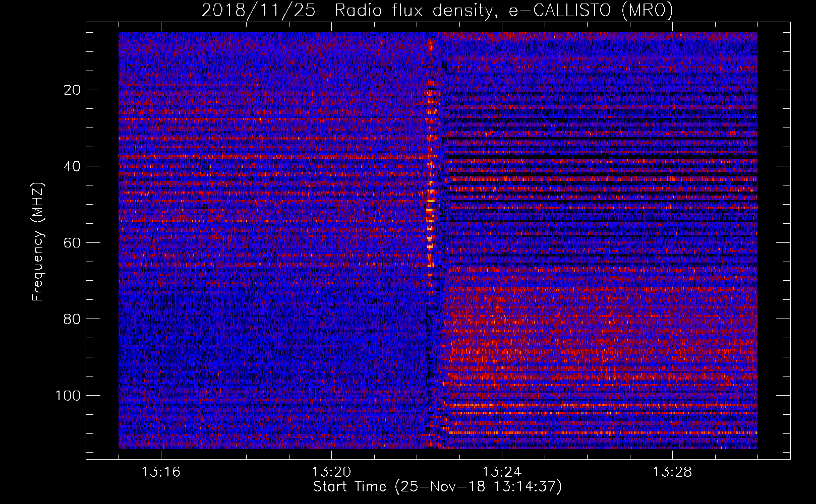Click the 40 frequency tick label
Screen dimensions: 816x504
[x=73, y=166]
